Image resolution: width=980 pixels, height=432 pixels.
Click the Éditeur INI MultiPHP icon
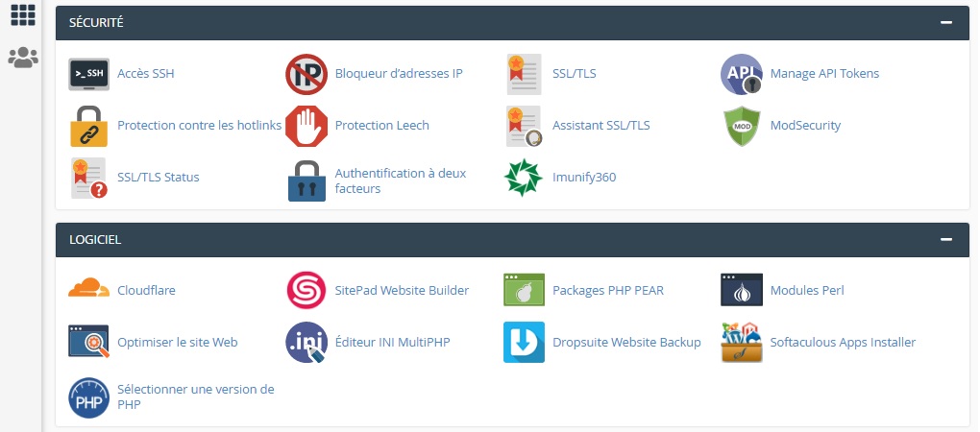coord(306,342)
